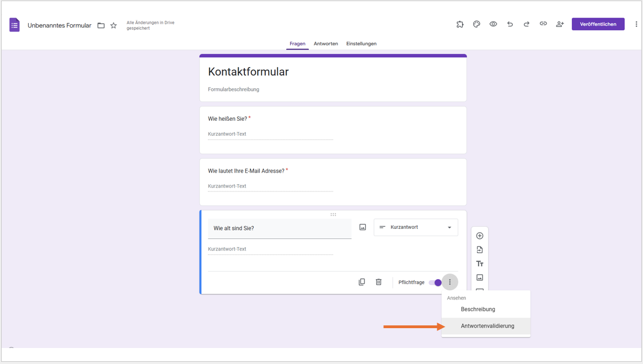The width and height of the screenshot is (643, 364).
Task: Click the Veröffentlichen button
Action: 598,24
